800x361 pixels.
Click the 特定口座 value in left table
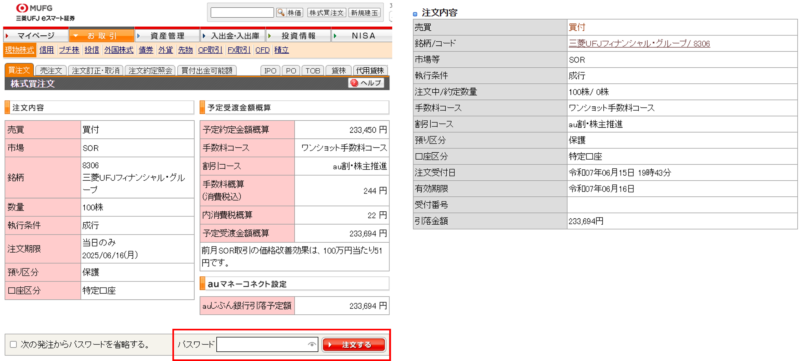(x=99, y=291)
